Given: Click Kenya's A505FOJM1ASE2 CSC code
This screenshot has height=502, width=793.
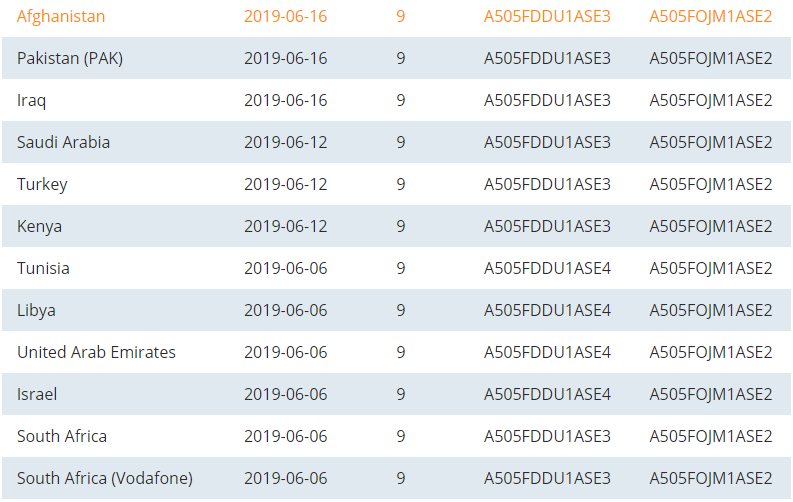Looking at the screenshot, I should tap(711, 226).
